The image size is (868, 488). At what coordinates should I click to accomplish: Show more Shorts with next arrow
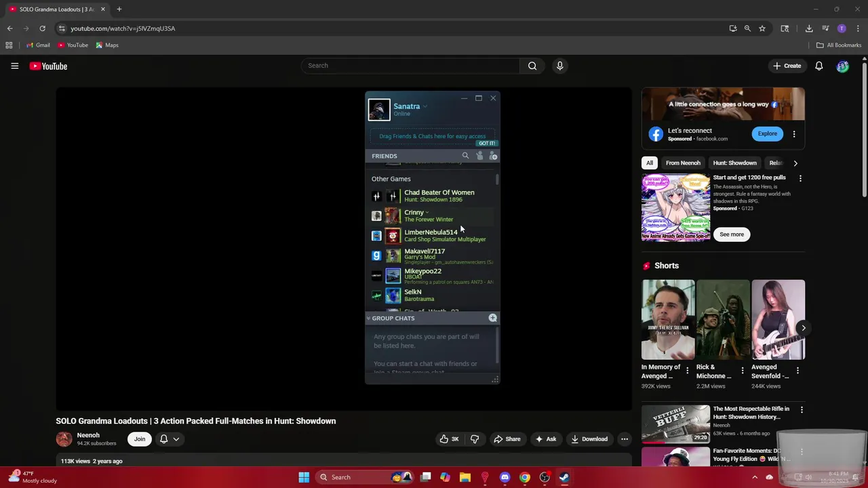tap(803, 328)
